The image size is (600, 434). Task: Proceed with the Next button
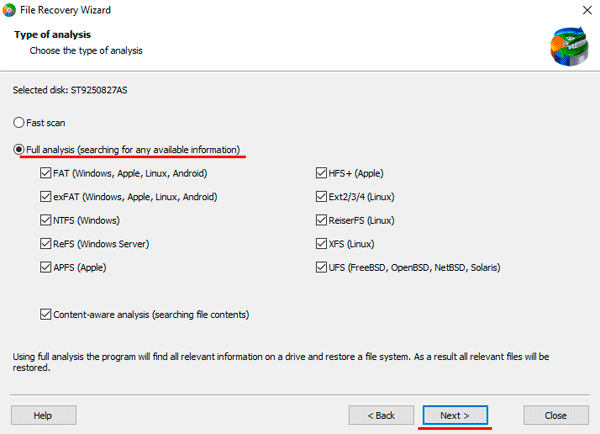(x=455, y=415)
